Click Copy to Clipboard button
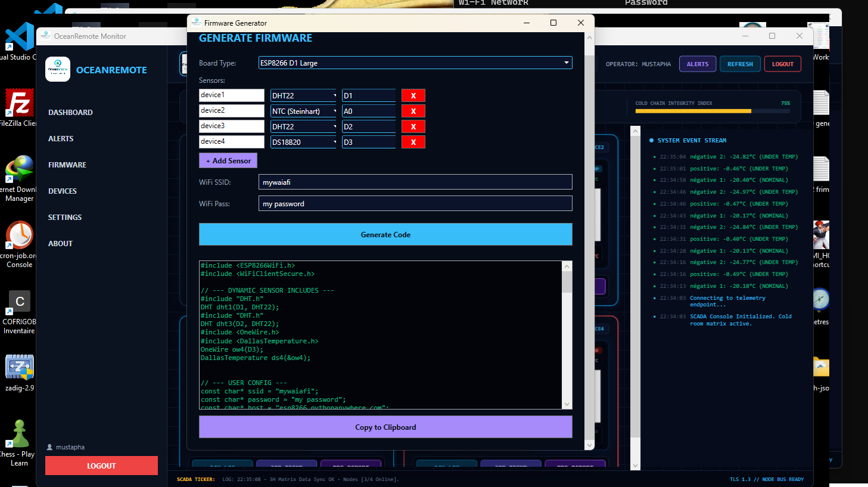868x487 pixels. (x=385, y=427)
